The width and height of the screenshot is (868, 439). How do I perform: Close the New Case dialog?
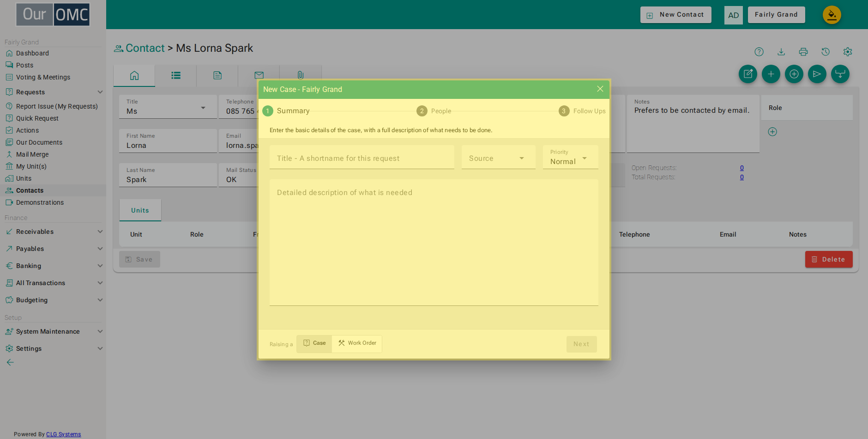pyautogui.click(x=600, y=89)
